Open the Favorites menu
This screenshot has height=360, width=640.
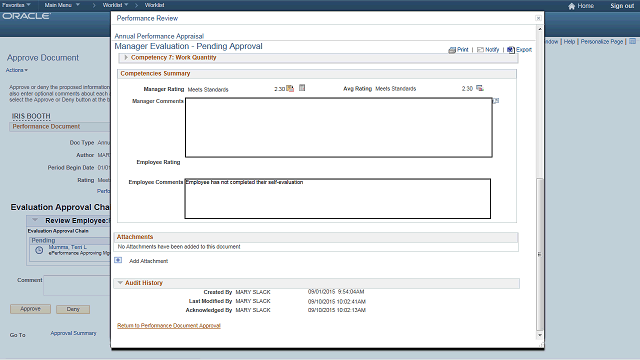coord(16,5)
